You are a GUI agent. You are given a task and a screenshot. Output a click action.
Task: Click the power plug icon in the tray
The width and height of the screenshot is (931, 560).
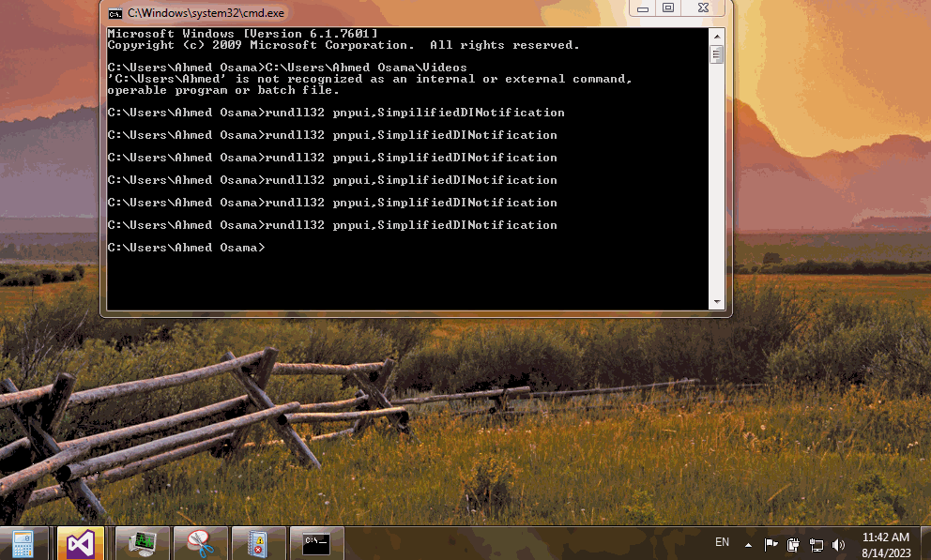pos(793,544)
